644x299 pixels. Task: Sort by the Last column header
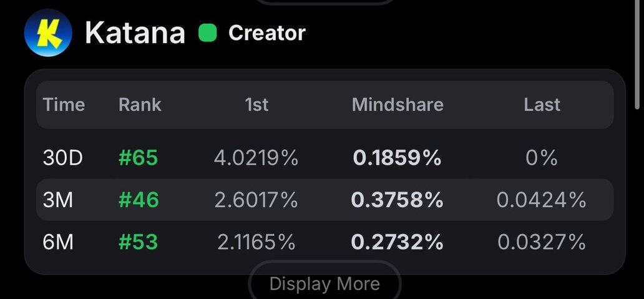(542, 105)
